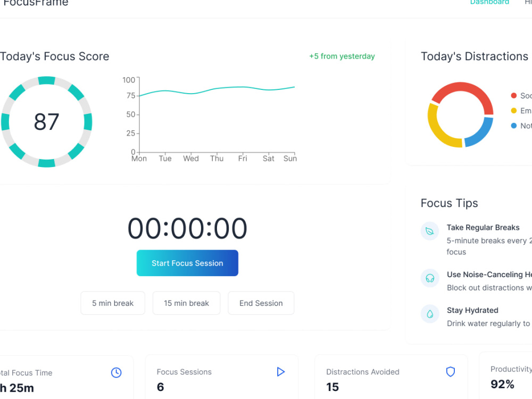Click the 'Fri' label on weekly chart
Screen dimensions: 532x399
(243, 159)
